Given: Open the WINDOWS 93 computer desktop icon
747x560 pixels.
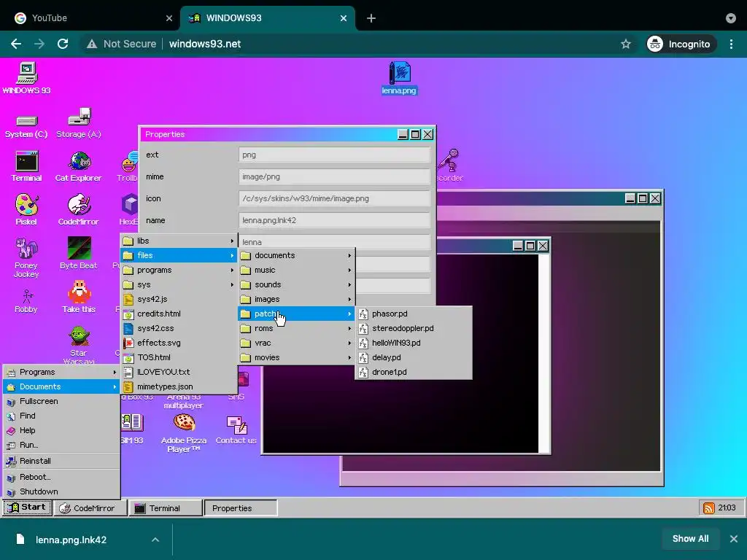Looking at the screenshot, I should (27, 78).
